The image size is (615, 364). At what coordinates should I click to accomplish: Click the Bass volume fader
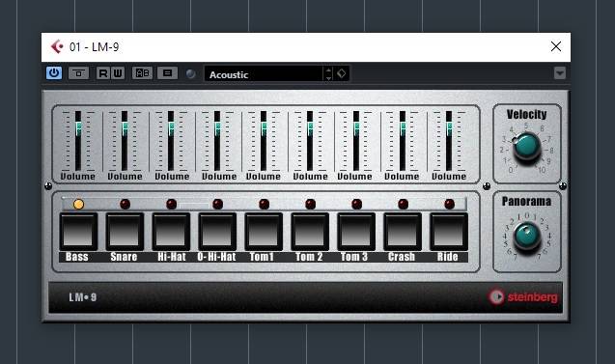pyautogui.click(x=78, y=127)
